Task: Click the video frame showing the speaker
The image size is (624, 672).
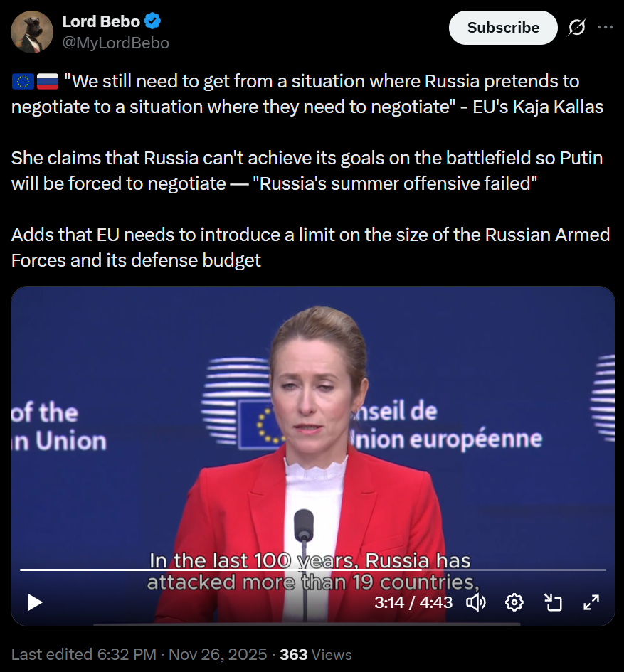Action: [x=312, y=429]
